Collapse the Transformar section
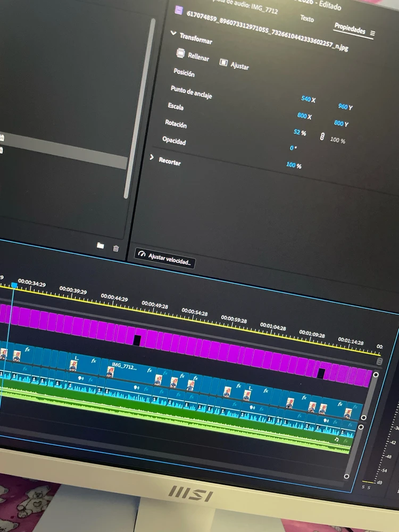This screenshot has height=532, width=399. point(173,34)
